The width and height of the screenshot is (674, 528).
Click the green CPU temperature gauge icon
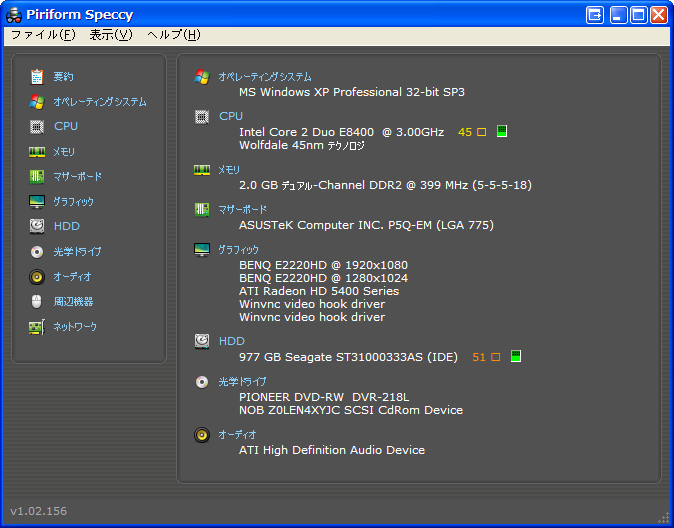click(x=502, y=131)
